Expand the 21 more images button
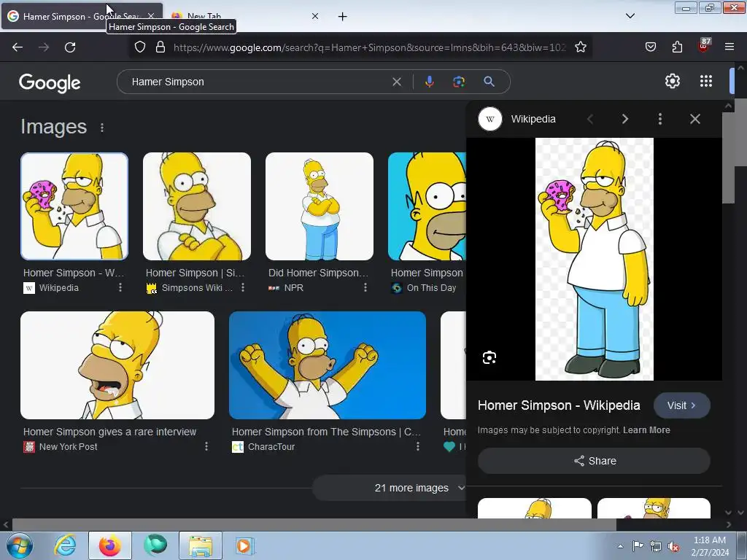 (x=389, y=488)
